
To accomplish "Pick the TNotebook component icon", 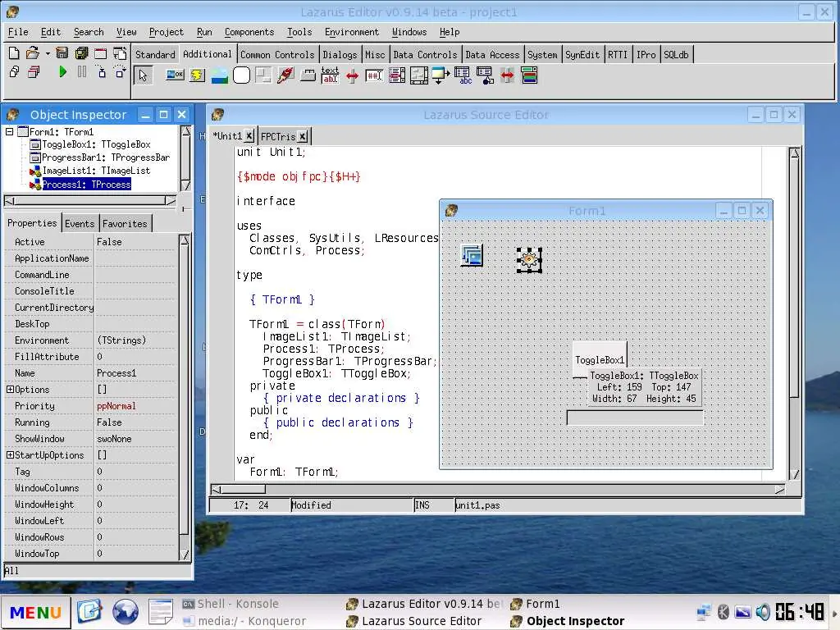I will click(x=308, y=75).
